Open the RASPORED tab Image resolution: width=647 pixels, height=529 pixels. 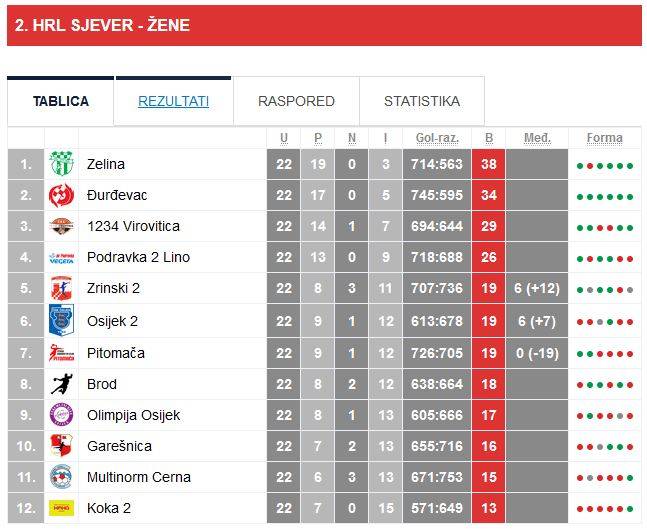(296, 101)
